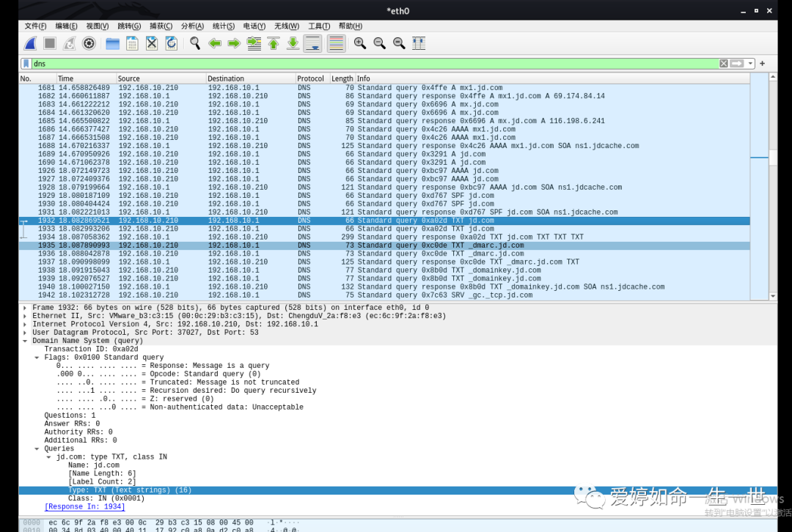Open the 帮助(H) menu
Image resolution: width=792 pixels, height=532 pixels.
pyautogui.click(x=351, y=26)
